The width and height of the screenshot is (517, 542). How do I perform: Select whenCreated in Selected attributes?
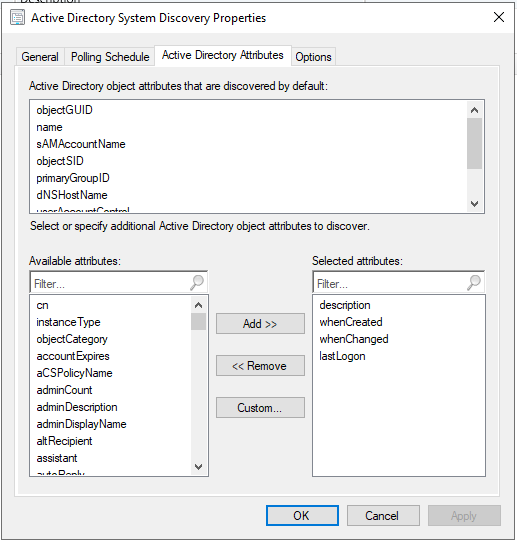pyautogui.click(x=351, y=322)
